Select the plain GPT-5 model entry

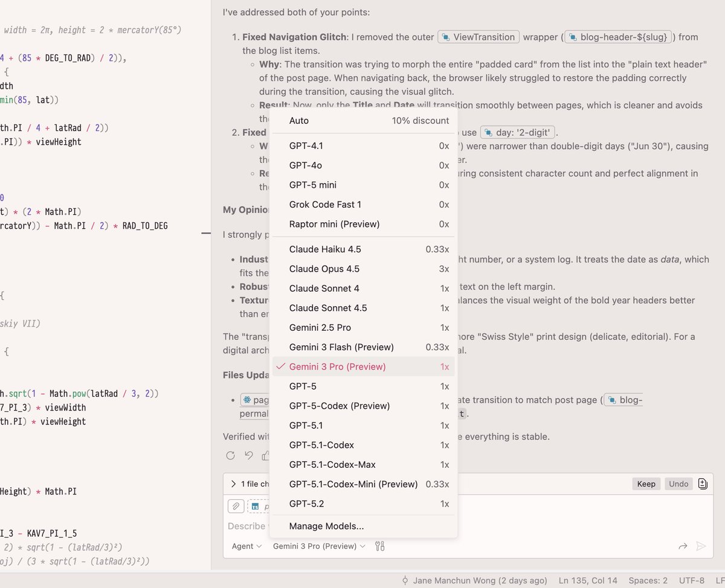[x=363, y=386]
